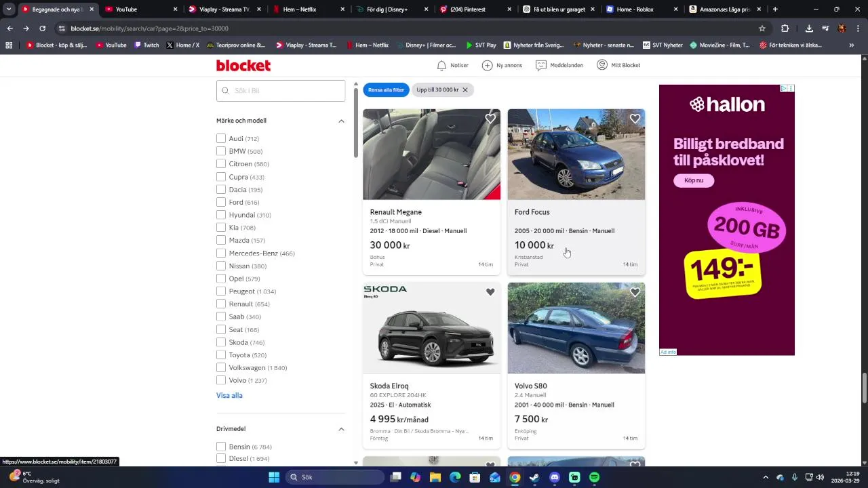This screenshot has height=488, width=868.
Task: Go back with the browser back arrow
Action: [x=9, y=28]
